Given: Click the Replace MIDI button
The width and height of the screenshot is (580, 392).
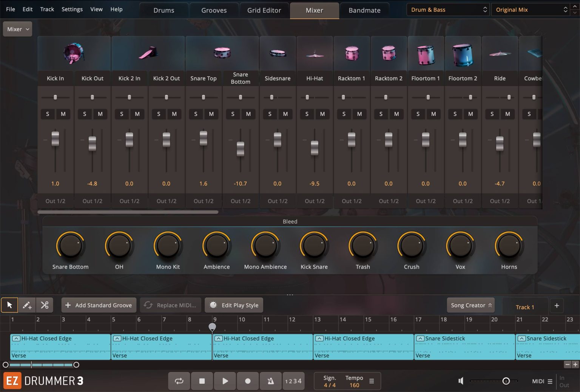Looking at the screenshot, I should tap(171, 305).
